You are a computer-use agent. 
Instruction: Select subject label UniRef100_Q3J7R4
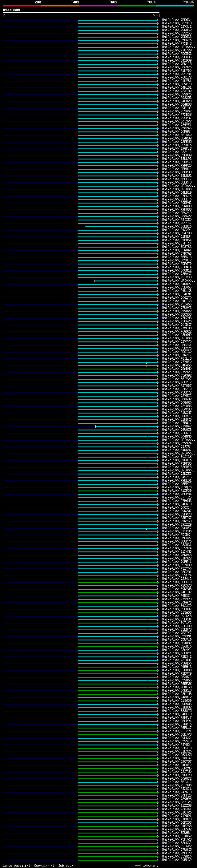click(176, 446)
